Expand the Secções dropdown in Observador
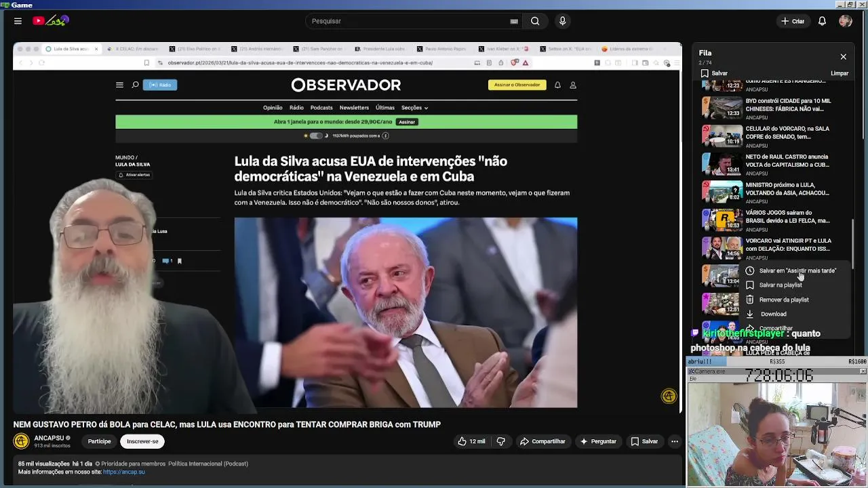 pos(414,108)
